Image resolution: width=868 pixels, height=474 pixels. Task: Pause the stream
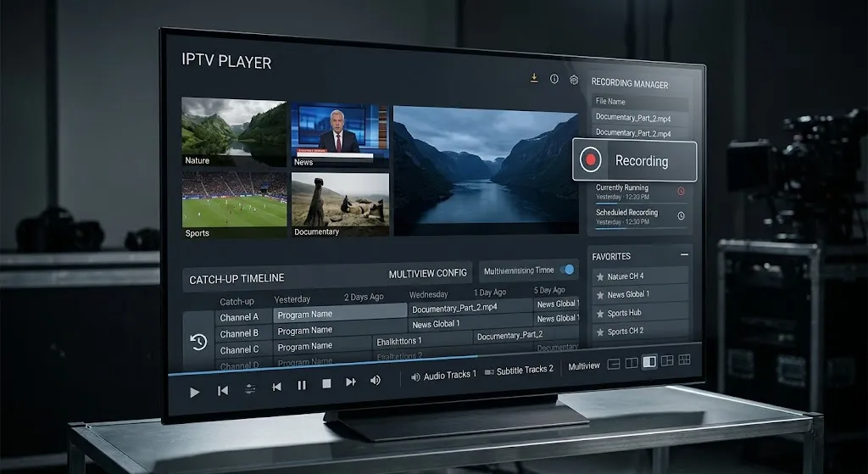(x=302, y=386)
